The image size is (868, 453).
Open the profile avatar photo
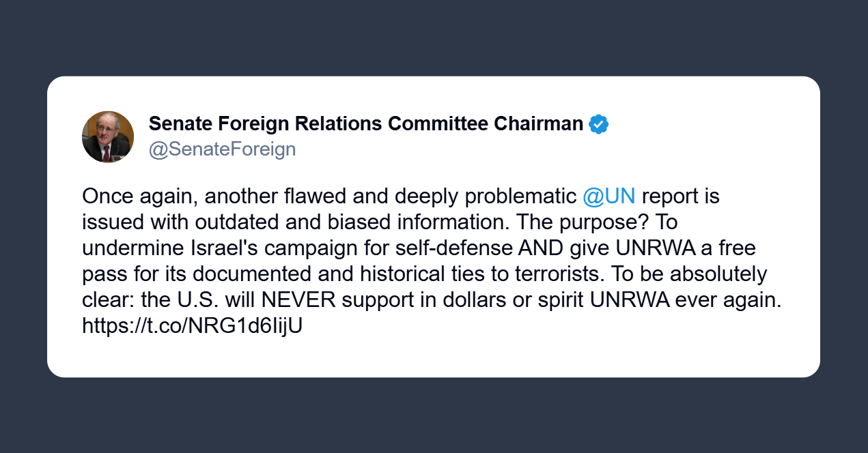[x=108, y=136]
